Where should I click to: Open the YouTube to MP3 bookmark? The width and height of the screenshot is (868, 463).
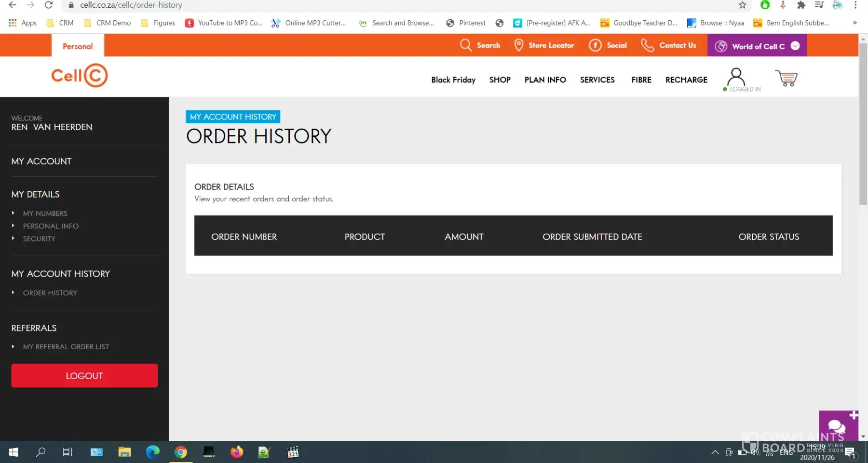click(224, 23)
